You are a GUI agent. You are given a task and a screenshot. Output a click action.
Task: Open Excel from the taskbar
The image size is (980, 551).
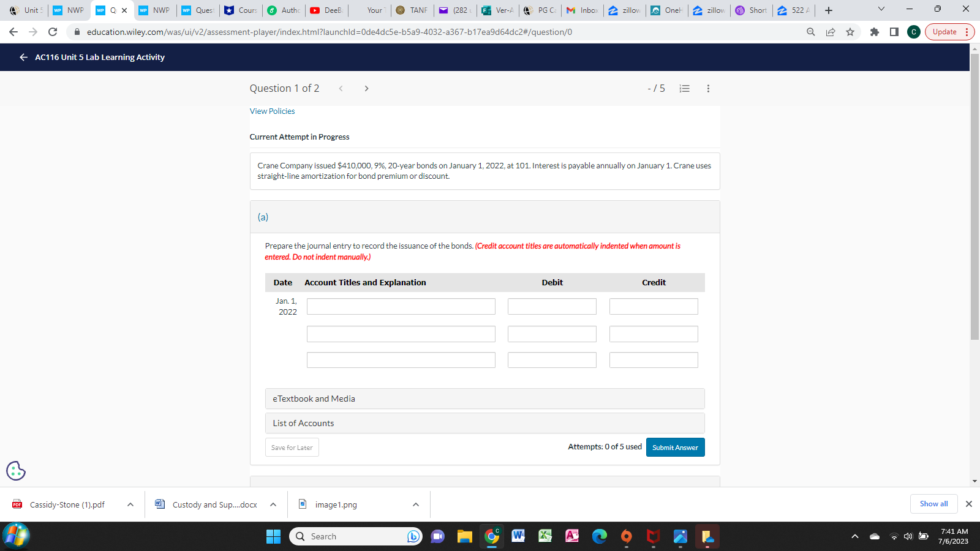[x=545, y=536]
